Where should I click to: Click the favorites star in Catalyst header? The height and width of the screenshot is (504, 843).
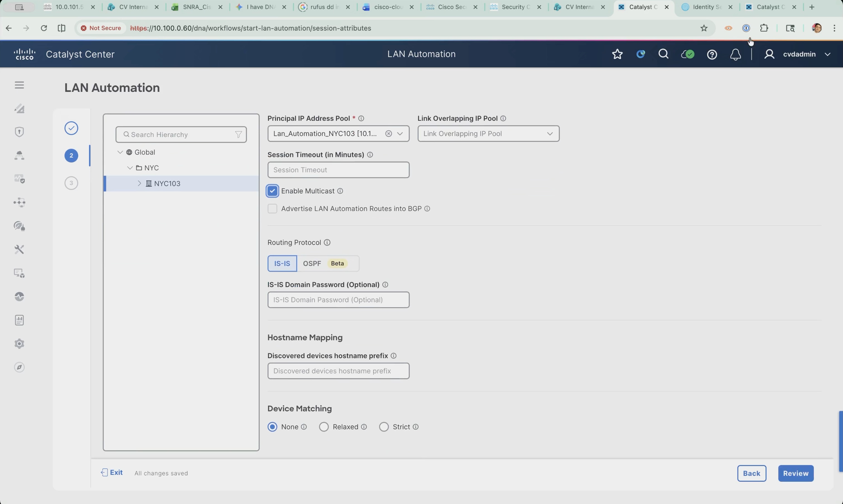(x=617, y=54)
